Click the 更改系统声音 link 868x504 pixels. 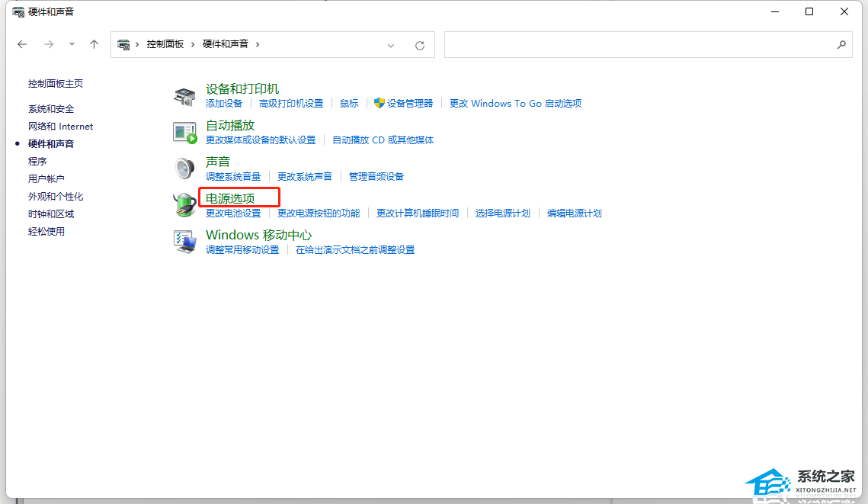coord(305,177)
